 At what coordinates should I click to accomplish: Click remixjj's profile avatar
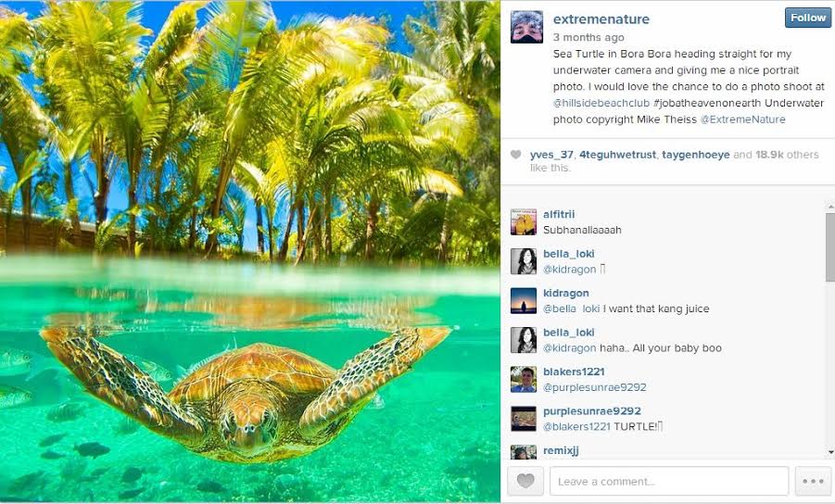[524, 452]
